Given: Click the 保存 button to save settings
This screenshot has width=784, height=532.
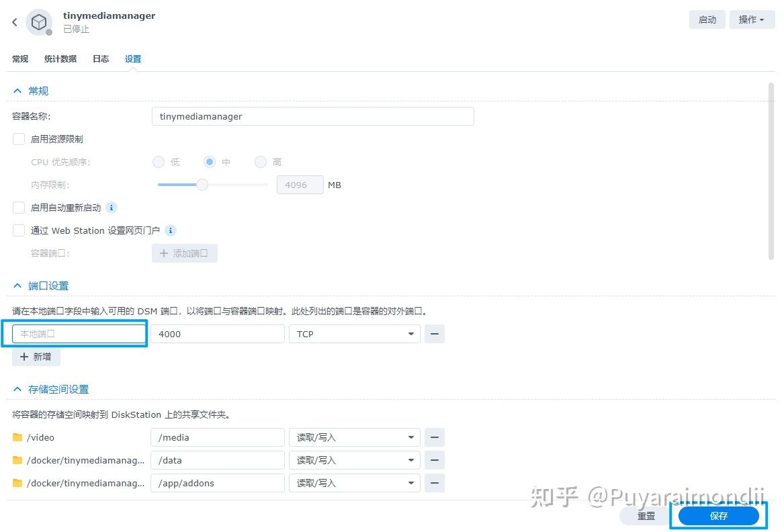Looking at the screenshot, I should pyautogui.click(x=718, y=516).
